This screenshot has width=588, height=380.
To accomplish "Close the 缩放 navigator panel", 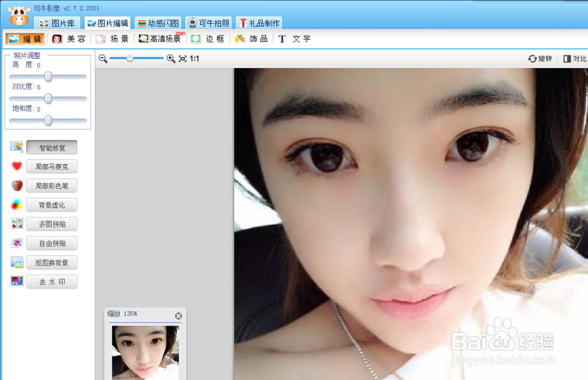I will pos(179,316).
